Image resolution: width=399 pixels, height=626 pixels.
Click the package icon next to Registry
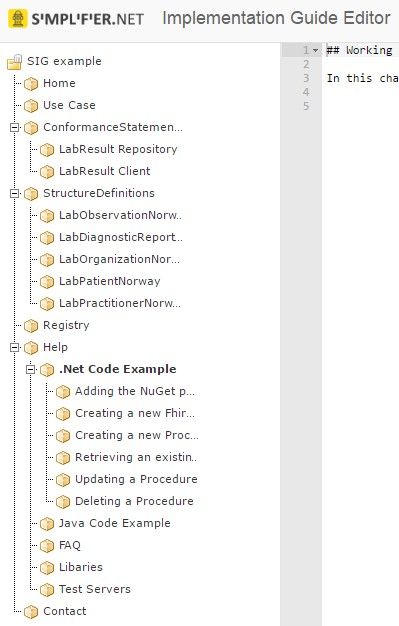click(31, 326)
